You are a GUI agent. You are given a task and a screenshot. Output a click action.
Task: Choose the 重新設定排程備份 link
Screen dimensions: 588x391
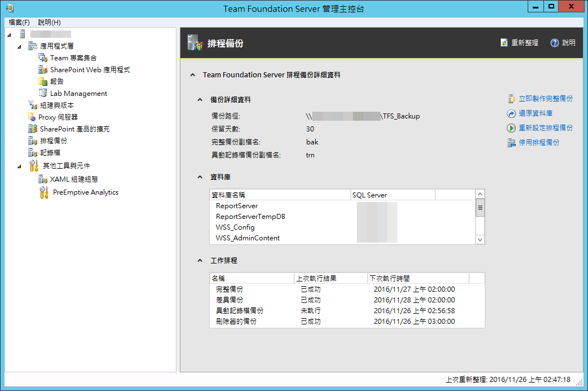coord(546,128)
